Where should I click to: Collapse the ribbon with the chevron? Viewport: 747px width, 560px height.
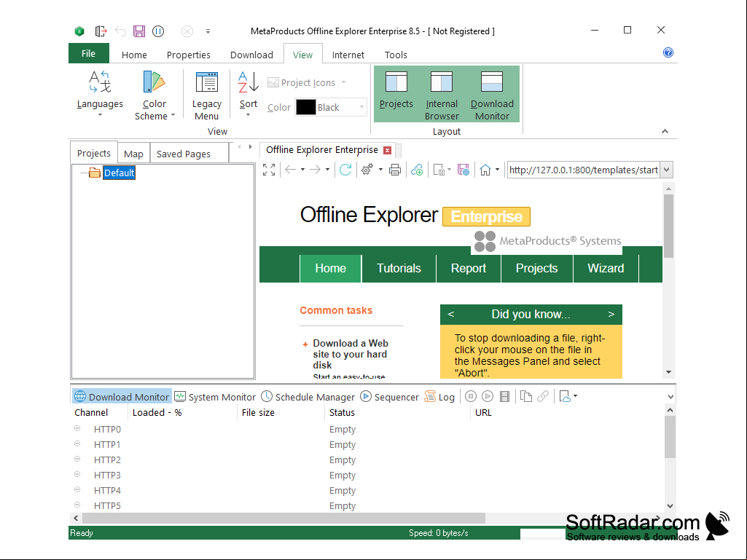point(665,131)
